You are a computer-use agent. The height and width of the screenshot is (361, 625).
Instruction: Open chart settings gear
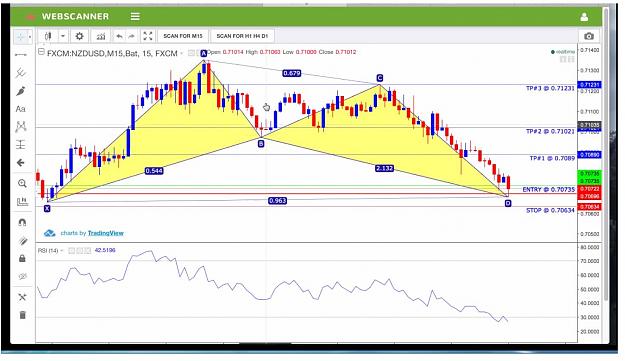(x=79, y=36)
